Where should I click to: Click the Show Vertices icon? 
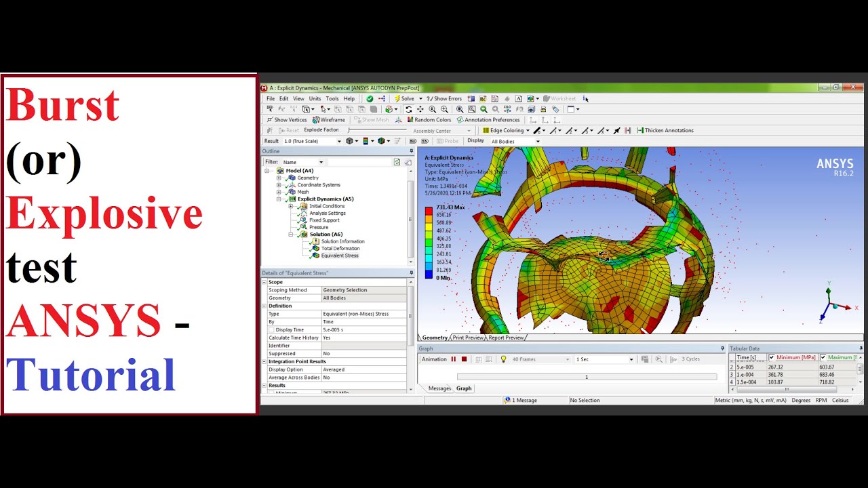[x=270, y=120]
